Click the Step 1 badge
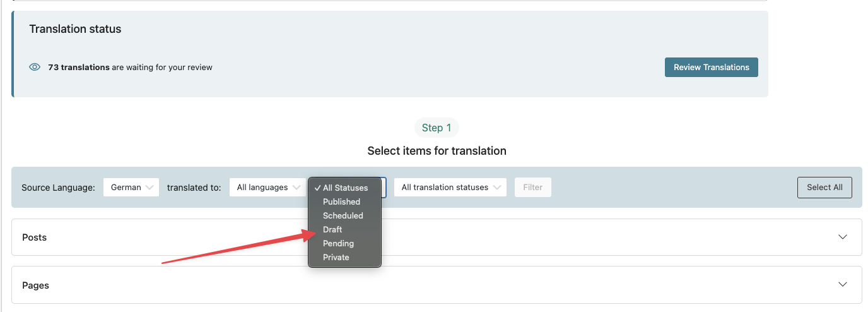 (x=437, y=128)
